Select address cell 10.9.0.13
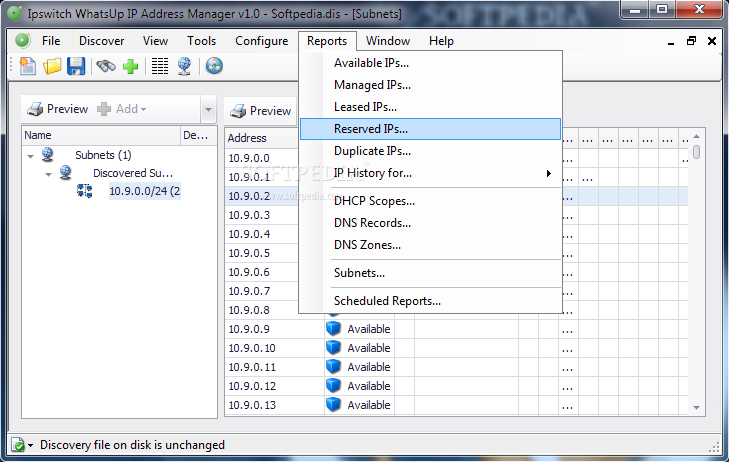The width and height of the screenshot is (729, 462). (274, 405)
